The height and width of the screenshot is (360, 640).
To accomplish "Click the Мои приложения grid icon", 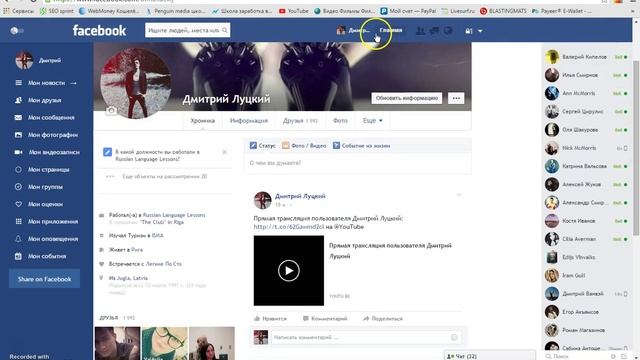I will (x=18, y=222).
